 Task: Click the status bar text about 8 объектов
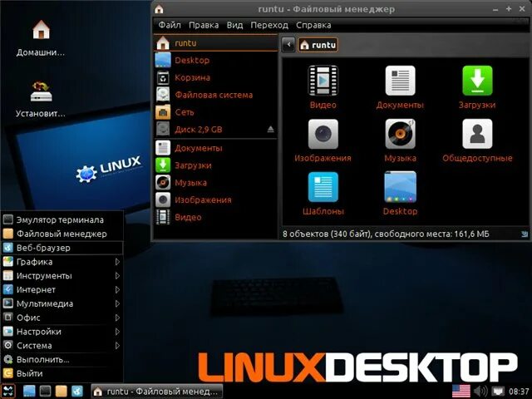click(386, 234)
